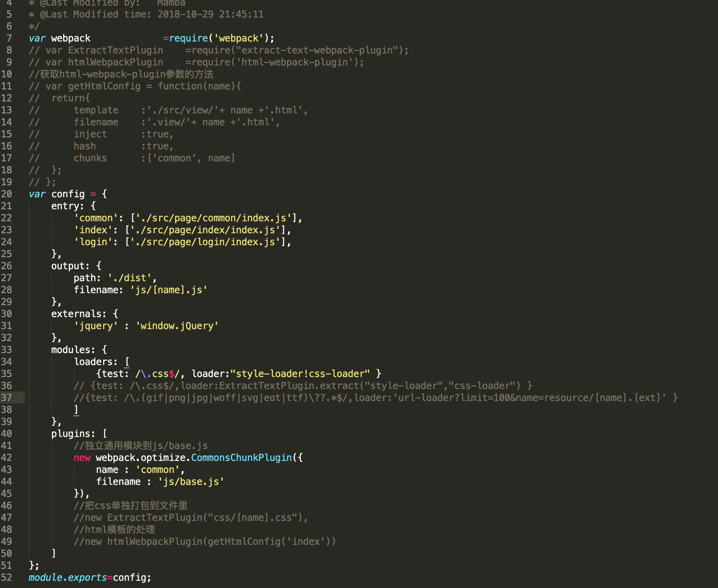Click the 'login' entry key on line 24

[x=93, y=242]
